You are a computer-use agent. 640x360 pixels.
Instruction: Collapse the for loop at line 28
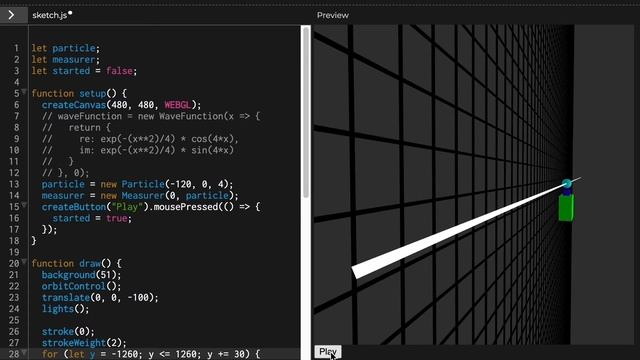tap(24, 353)
